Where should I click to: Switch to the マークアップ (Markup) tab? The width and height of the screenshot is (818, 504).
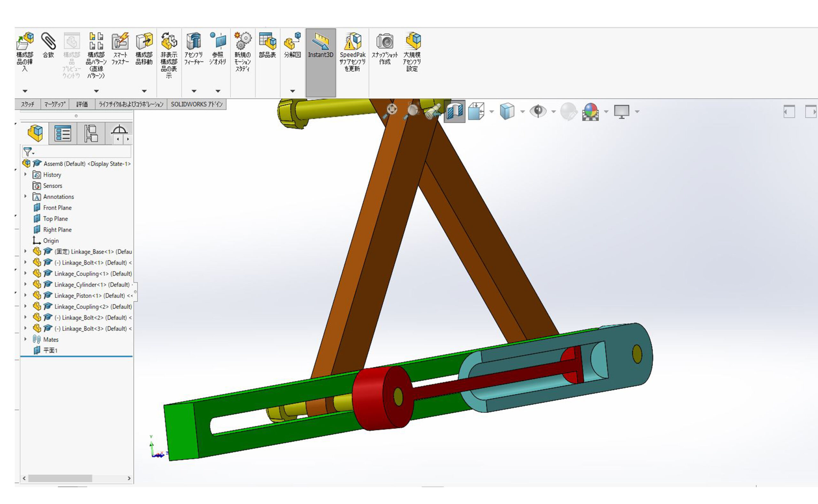click(x=55, y=104)
